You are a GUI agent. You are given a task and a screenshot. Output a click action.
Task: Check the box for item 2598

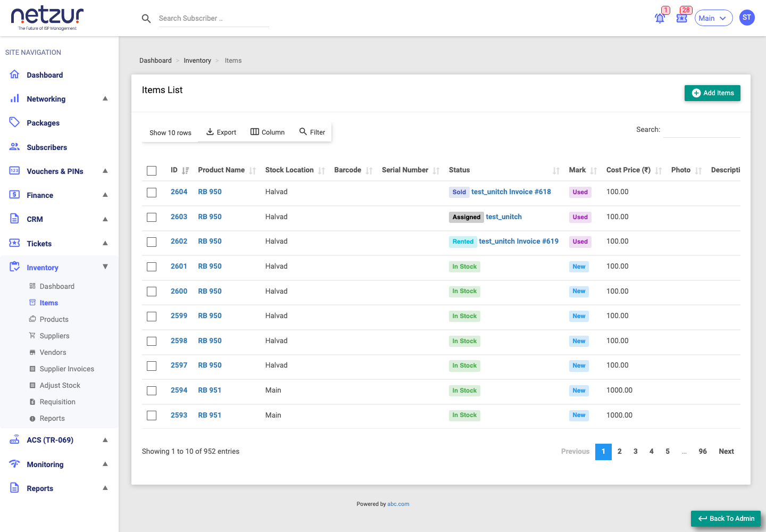[x=152, y=341]
